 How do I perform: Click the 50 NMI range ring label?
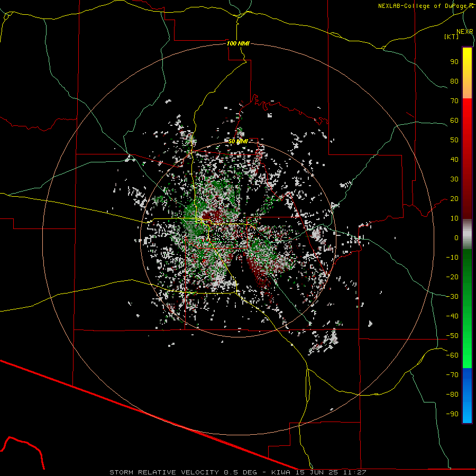239,141
